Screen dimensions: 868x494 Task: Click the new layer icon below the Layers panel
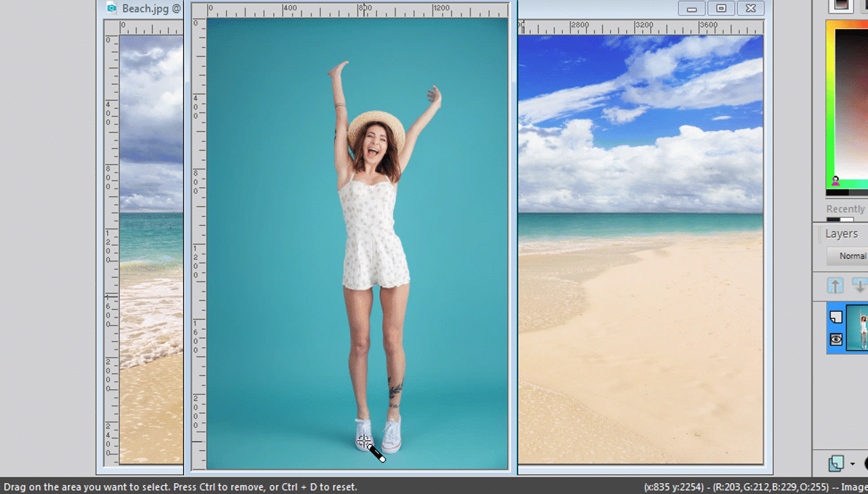[x=836, y=463]
